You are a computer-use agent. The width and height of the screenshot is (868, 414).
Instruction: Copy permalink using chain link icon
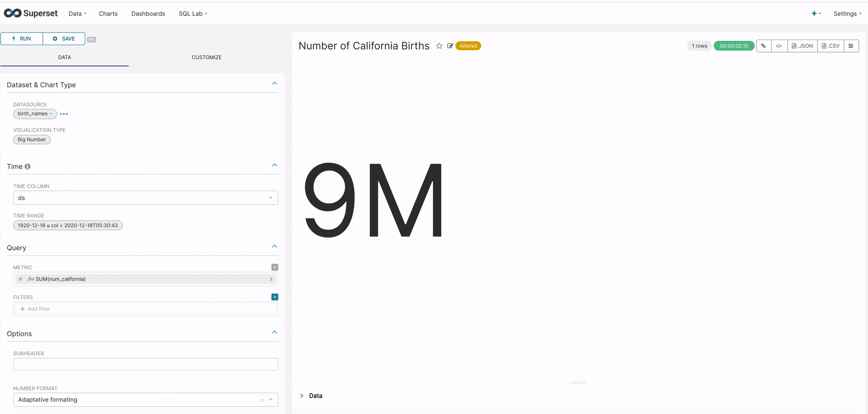764,46
